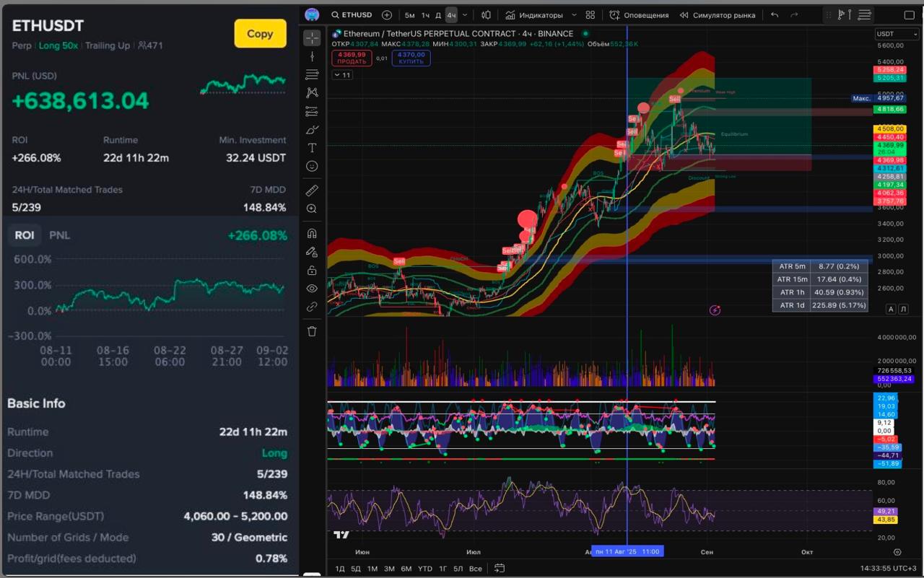Click the link drawings chain icon

pos(312,307)
